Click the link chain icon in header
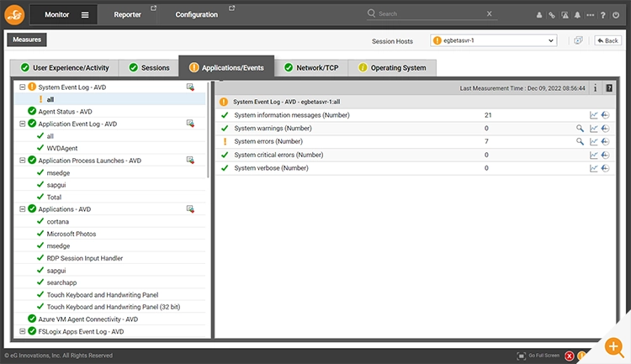 click(552, 15)
